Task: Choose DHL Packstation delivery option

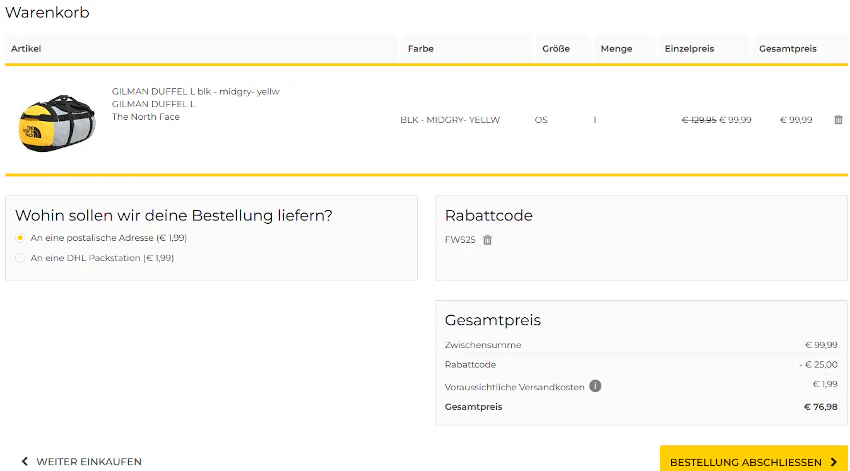Action: tap(20, 258)
